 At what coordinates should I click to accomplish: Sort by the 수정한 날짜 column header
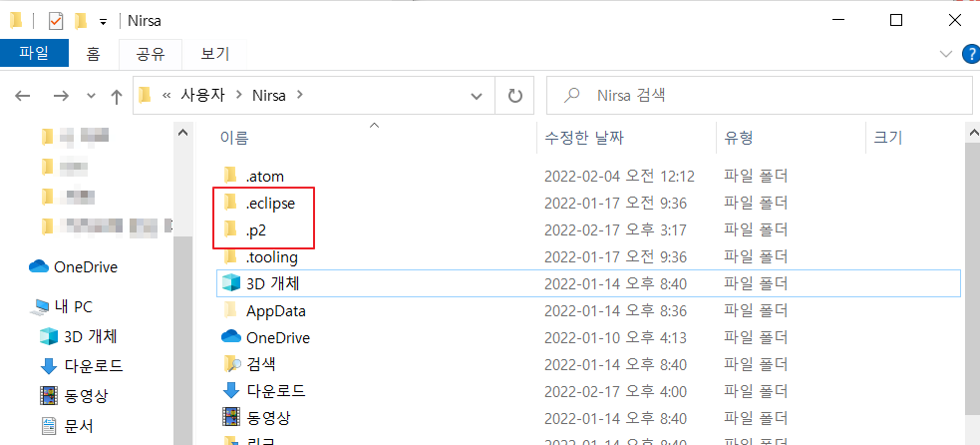[x=584, y=137]
